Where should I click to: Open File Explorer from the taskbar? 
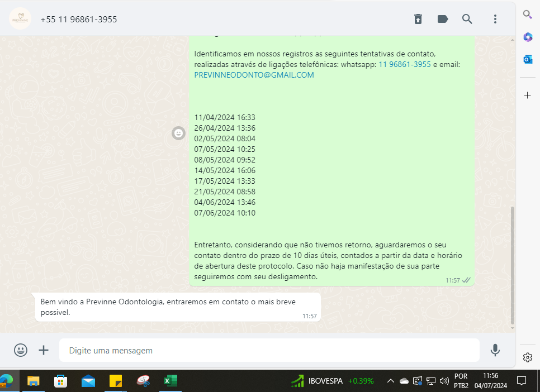(x=34, y=381)
